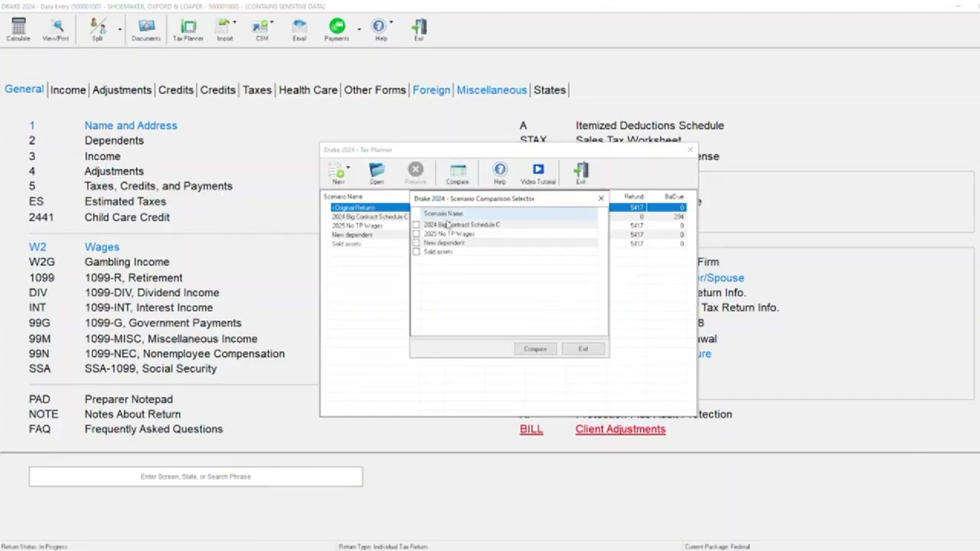Screen dimensions: 980x551
Task: Open the Client Adjustments link
Action: pyautogui.click(x=620, y=429)
